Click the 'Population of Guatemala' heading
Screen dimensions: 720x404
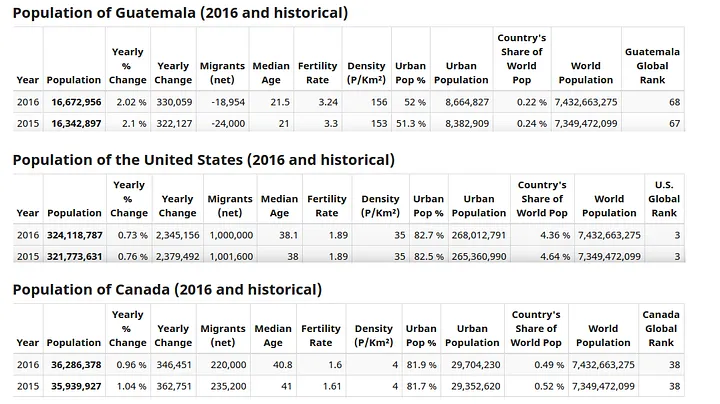(180, 13)
